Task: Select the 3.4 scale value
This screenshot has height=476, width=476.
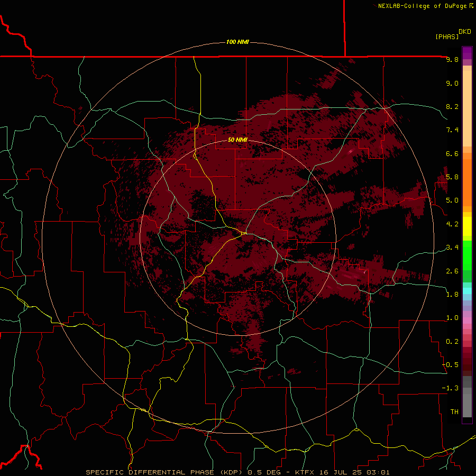Action: (452, 248)
